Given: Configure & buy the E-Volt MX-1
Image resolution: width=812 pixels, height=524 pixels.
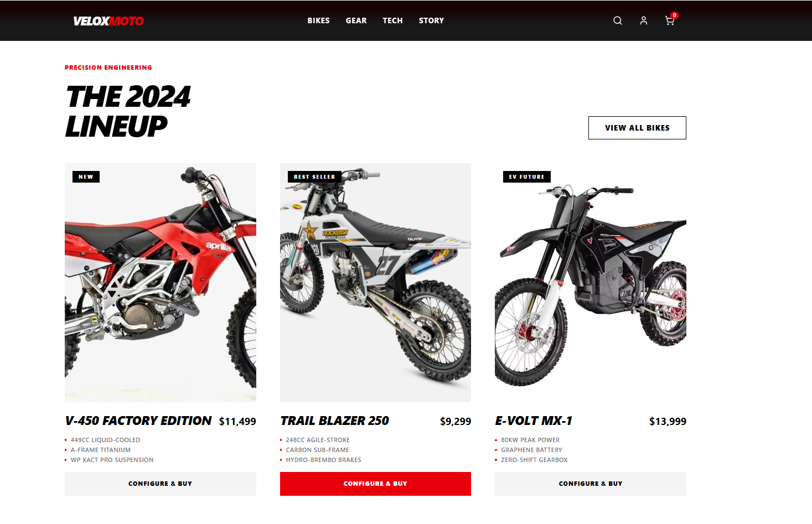Looking at the screenshot, I should point(591,484).
